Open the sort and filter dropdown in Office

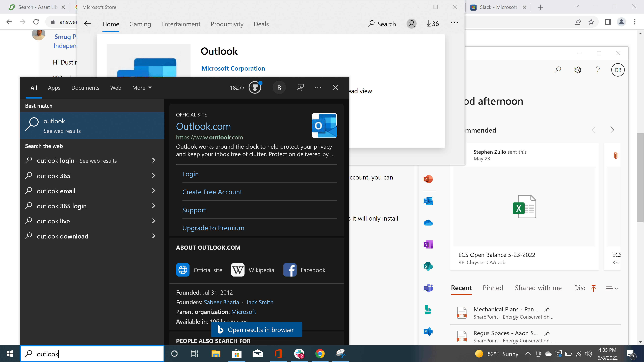click(612, 288)
